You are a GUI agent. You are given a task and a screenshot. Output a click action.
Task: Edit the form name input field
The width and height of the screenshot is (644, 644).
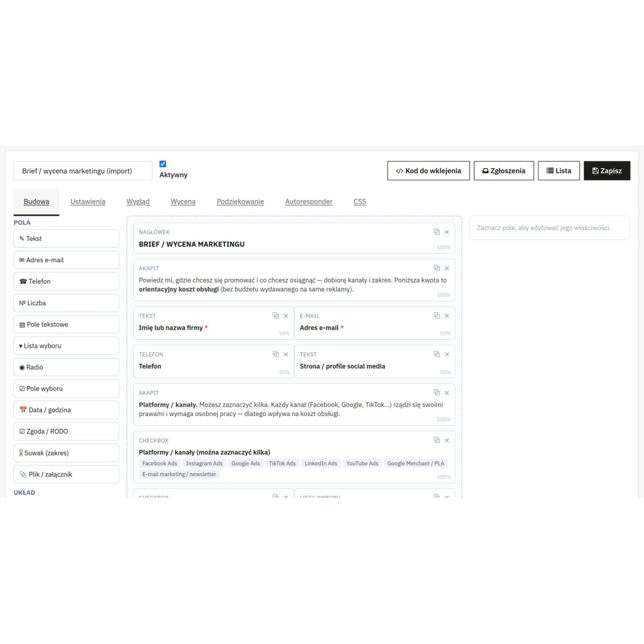(x=83, y=171)
